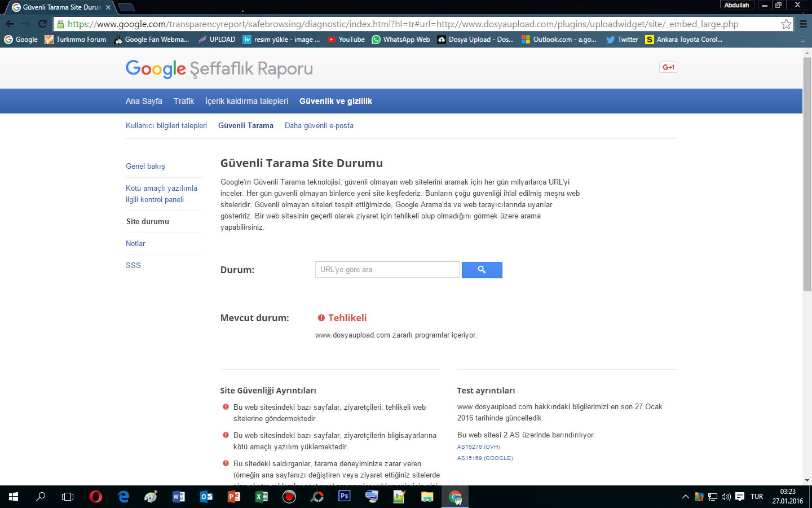Image resolution: width=812 pixels, height=508 pixels.
Task: Open the resim yükle bookmark
Action: click(281, 40)
